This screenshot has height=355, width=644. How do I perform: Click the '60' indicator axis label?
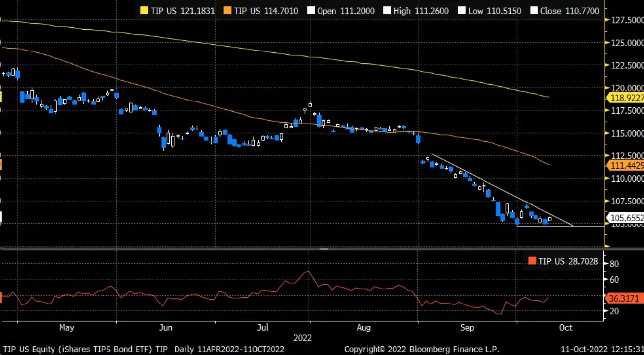[x=614, y=280]
